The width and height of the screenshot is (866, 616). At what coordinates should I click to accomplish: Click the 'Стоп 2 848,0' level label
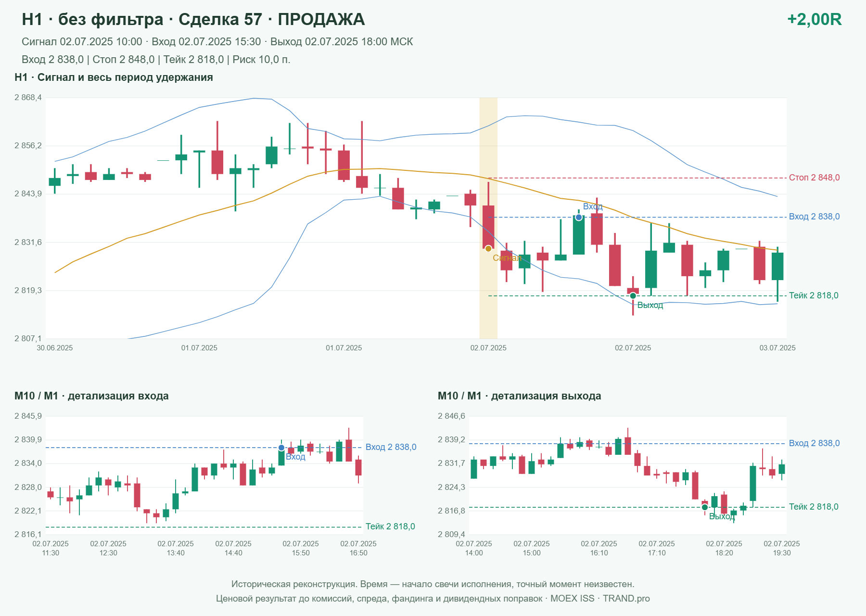point(815,178)
